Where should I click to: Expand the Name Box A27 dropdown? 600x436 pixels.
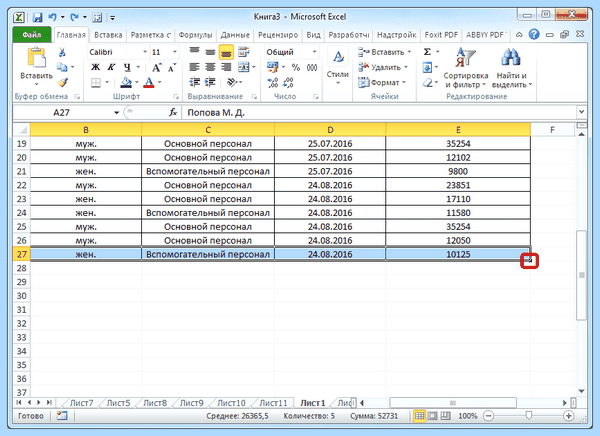coord(116,113)
